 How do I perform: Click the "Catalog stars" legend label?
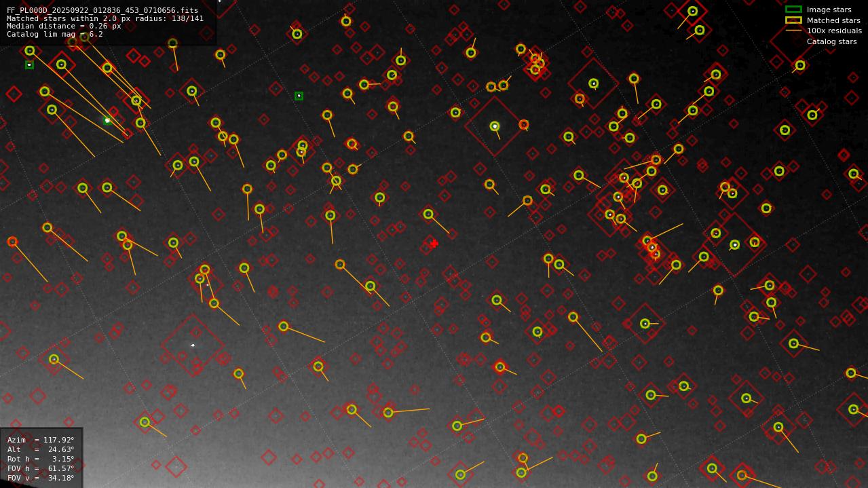[x=831, y=41]
